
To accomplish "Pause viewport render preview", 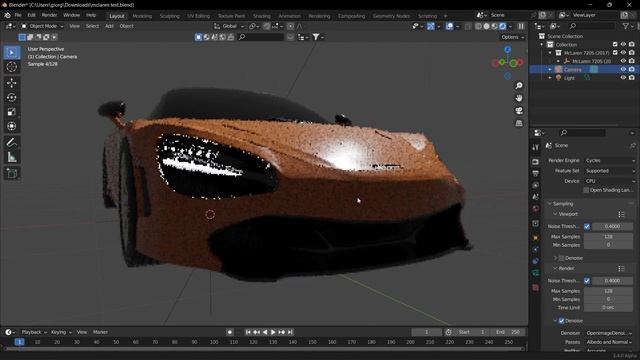I will click(521, 26).
